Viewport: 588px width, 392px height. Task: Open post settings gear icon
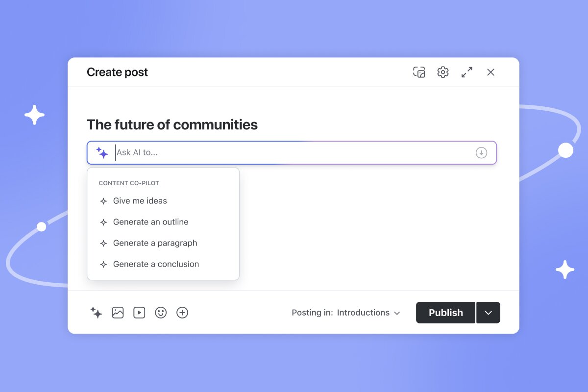tap(443, 73)
